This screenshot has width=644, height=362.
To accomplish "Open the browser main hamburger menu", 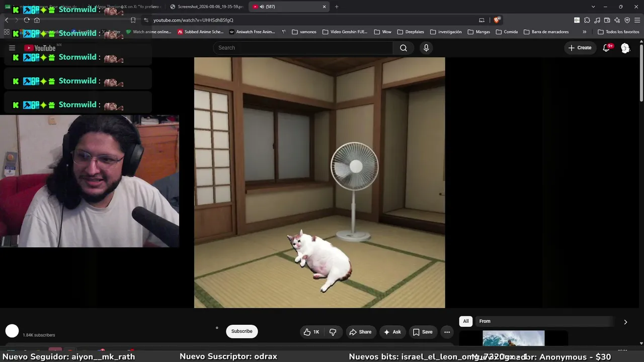I will (x=637, y=20).
